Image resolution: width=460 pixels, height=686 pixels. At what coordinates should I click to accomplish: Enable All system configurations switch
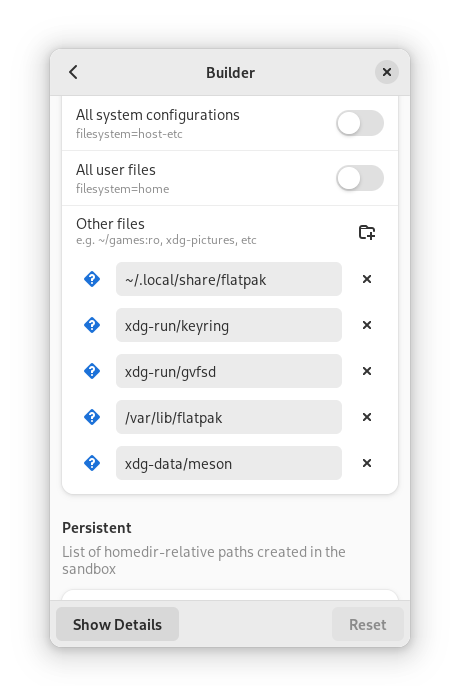tap(360, 123)
